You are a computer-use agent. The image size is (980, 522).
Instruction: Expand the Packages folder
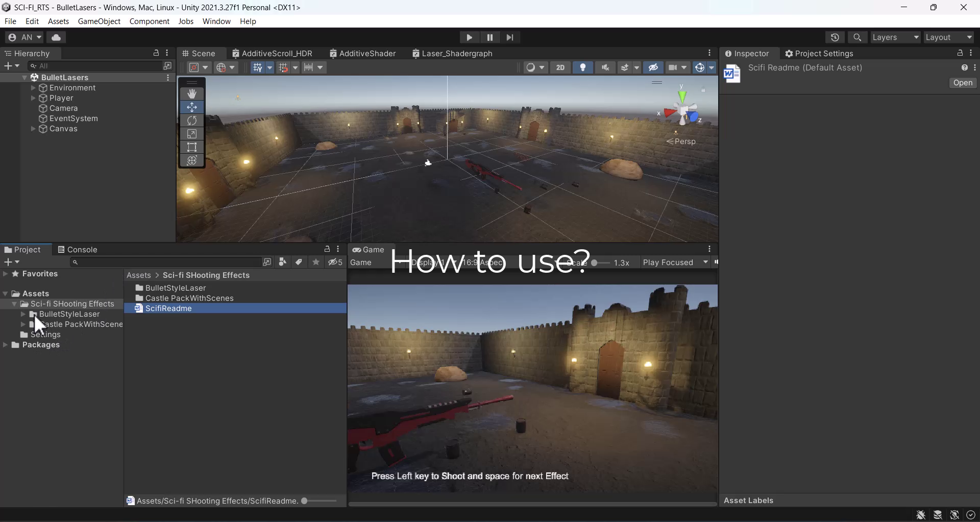point(6,345)
